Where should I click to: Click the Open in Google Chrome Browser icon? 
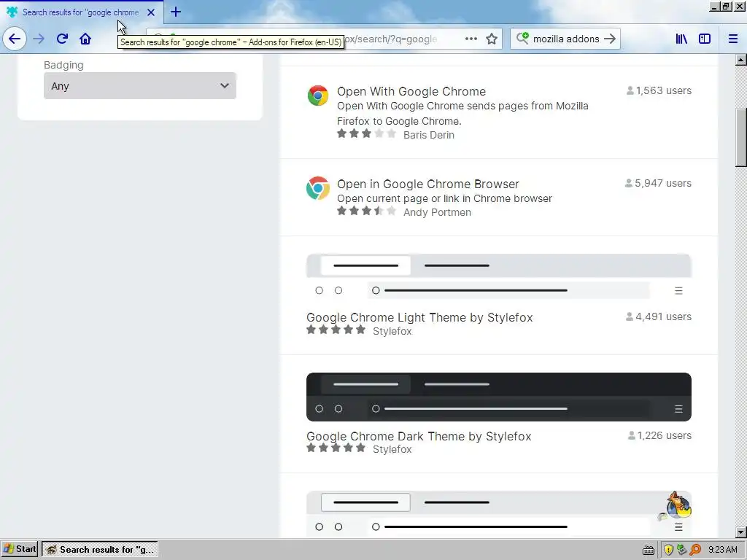click(318, 188)
